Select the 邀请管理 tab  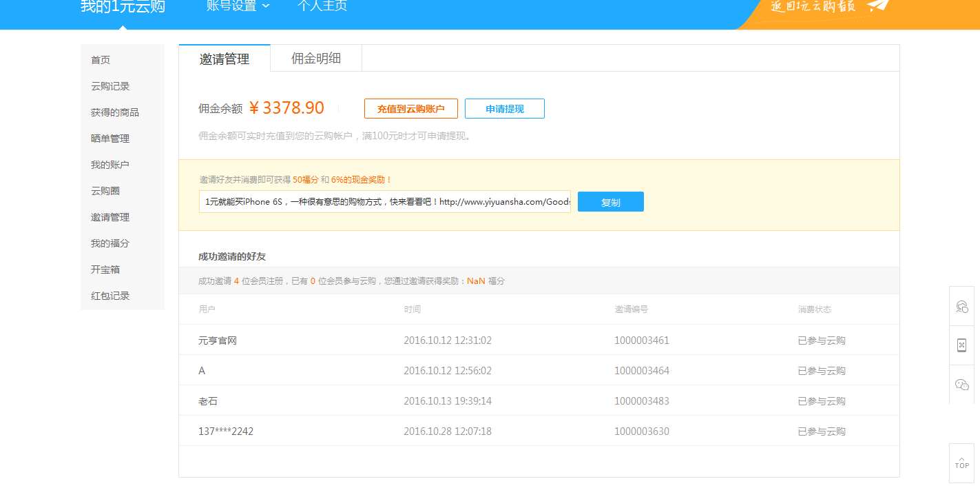click(x=225, y=59)
